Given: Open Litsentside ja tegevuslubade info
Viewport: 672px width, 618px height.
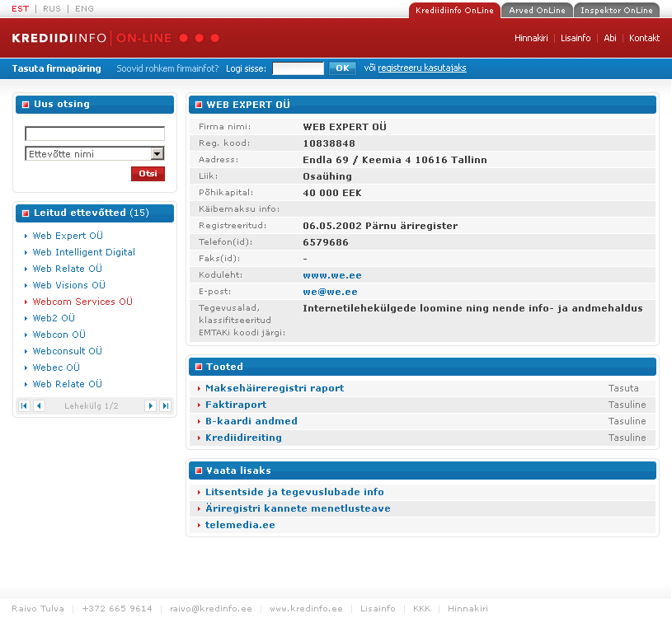Looking at the screenshot, I should click(x=294, y=492).
